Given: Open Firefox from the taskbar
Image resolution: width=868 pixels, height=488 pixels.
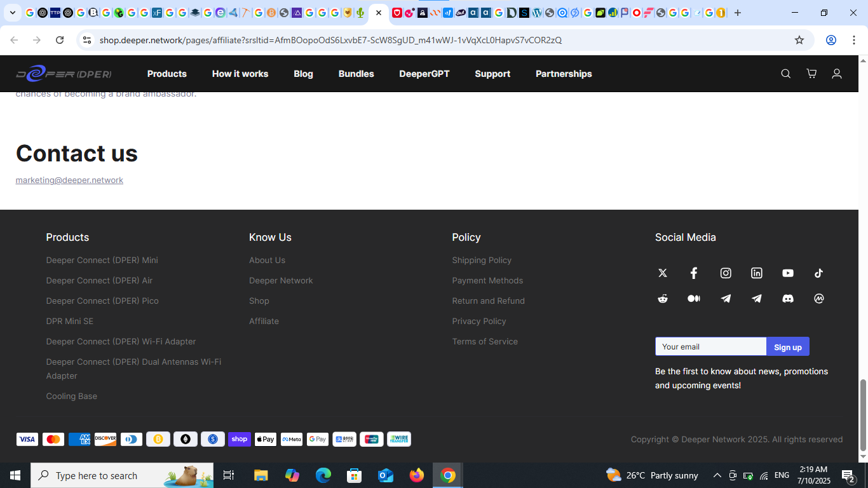Looking at the screenshot, I should click(417, 475).
